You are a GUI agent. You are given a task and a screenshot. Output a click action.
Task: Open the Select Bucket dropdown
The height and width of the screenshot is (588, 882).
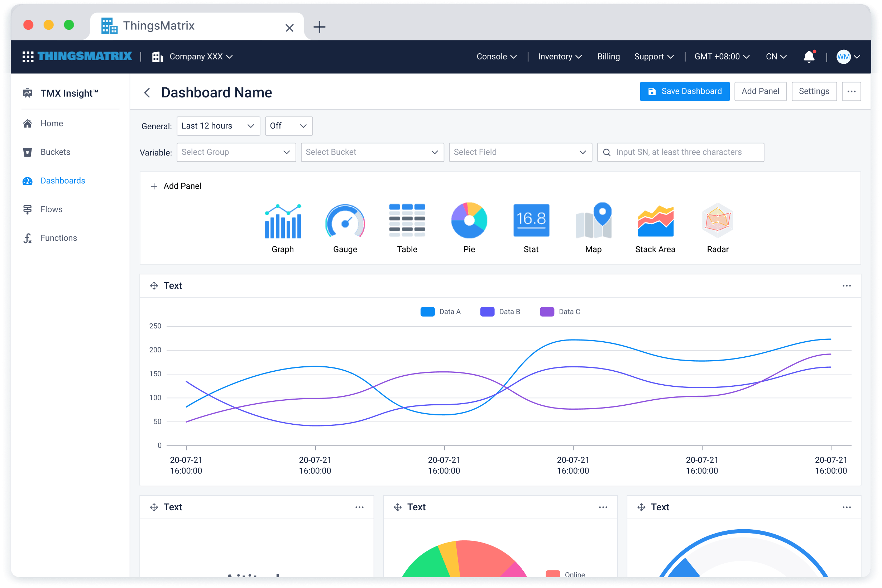[373, 152]
